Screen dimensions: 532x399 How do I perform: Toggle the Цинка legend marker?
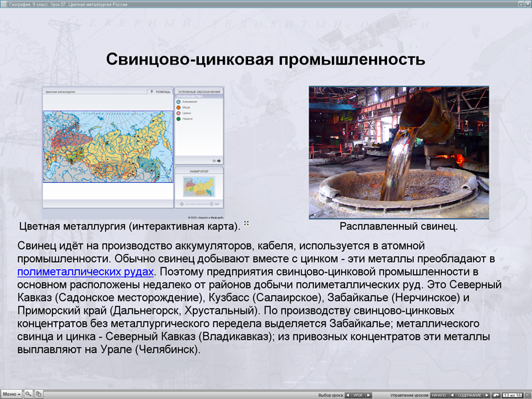pyautogui.click(x=179, y=113)
